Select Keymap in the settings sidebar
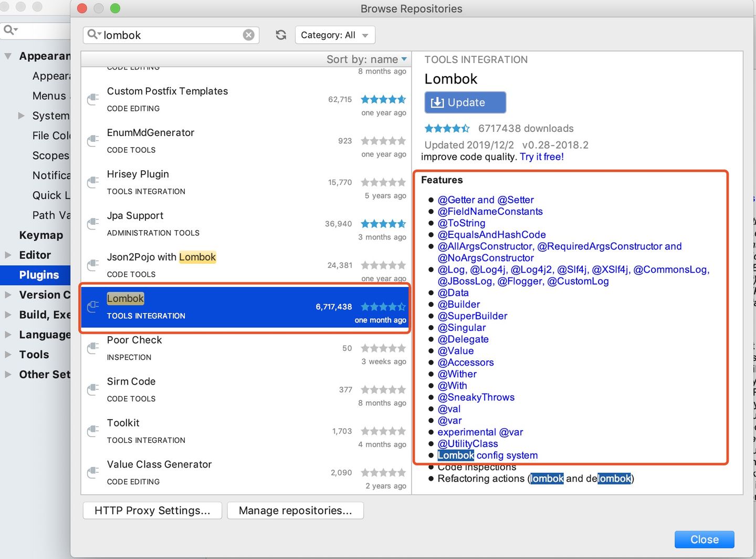Image resolution: width=756 pixels, height=559 pixels. [41, 235]
